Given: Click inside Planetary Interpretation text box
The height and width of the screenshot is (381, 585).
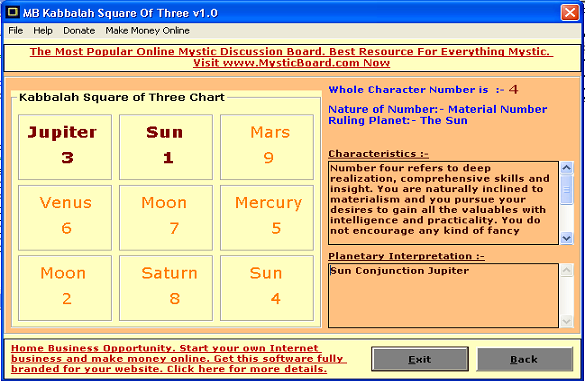Looking at the screenshot, I should (443, 296).
